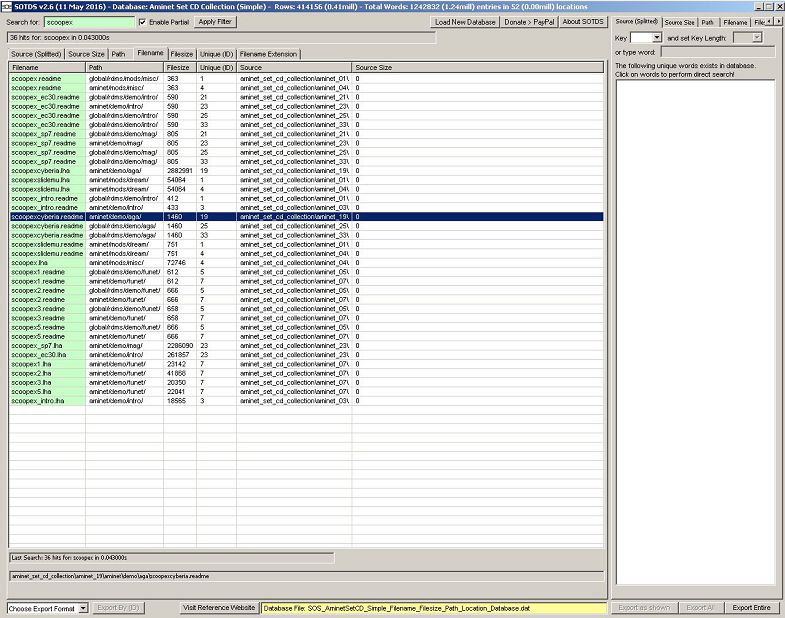Click Visit Reference Website button
785x618 pixels.
(x=218, y=607)
